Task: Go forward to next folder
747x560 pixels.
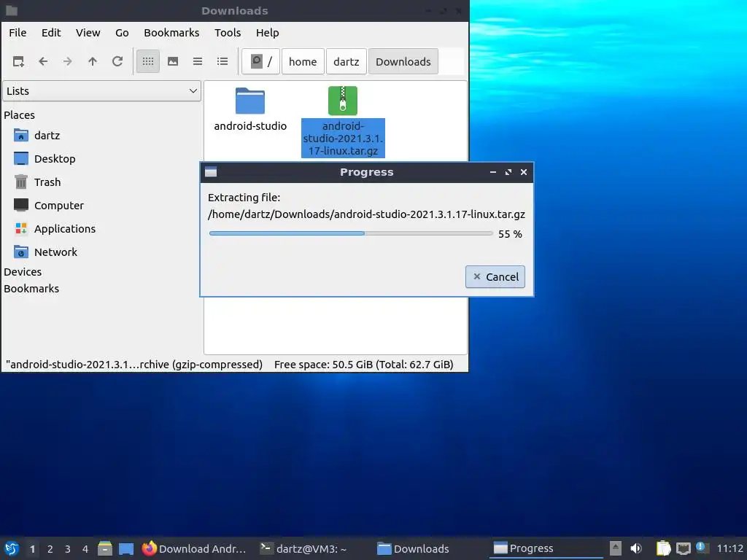Action: 68,61
